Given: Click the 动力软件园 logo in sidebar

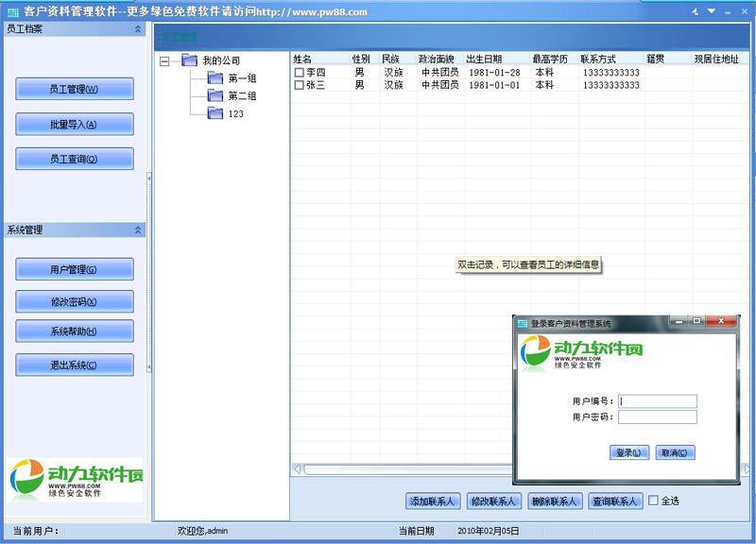Looking at the screenshot, I should pos(76,480).
